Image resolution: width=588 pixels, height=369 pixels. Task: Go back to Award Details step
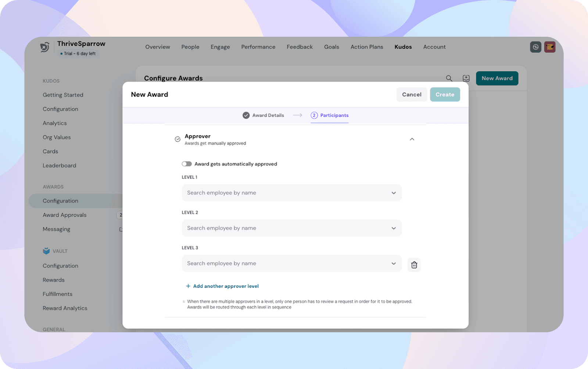263,115
